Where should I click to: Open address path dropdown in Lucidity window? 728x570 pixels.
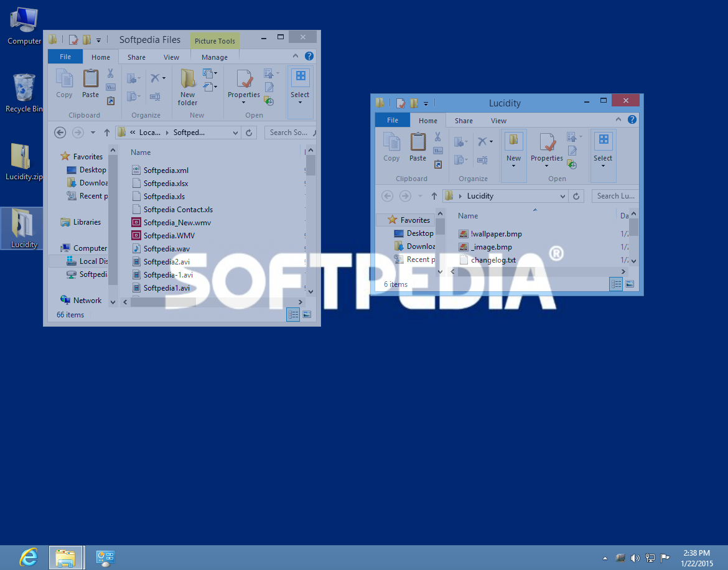(x=562, y=197)
